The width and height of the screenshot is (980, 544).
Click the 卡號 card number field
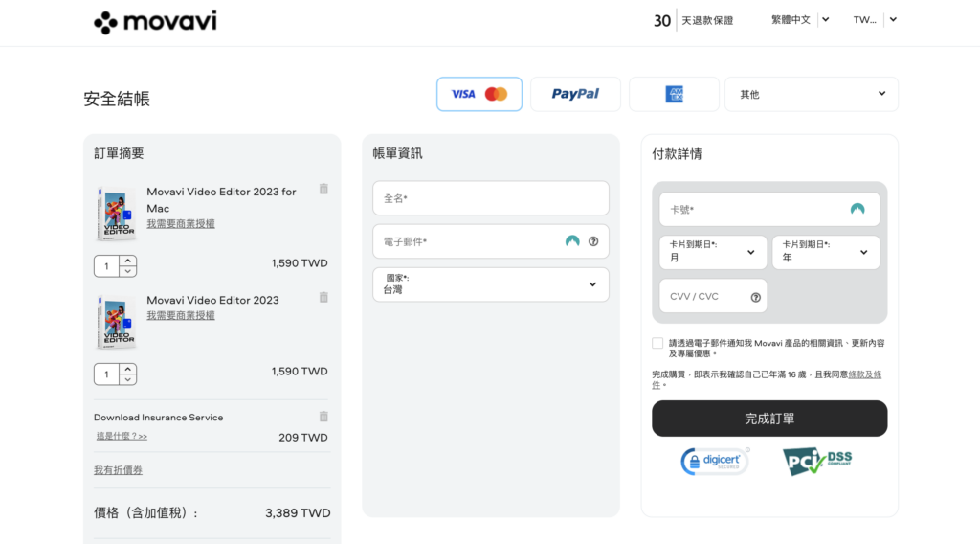(769, 210)
